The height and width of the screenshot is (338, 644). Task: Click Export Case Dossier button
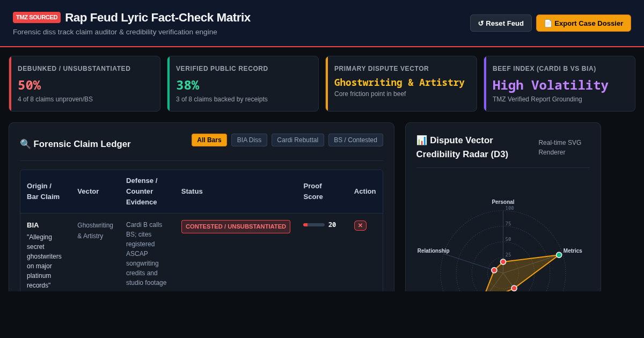point(583,23)
